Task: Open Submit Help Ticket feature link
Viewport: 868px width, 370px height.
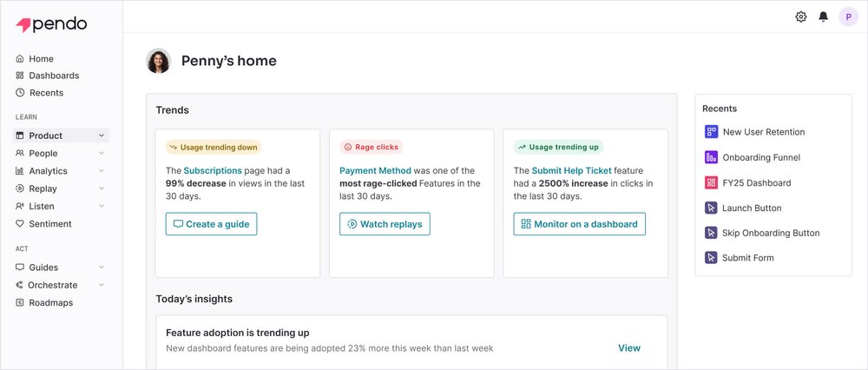Action: point(571,170)
